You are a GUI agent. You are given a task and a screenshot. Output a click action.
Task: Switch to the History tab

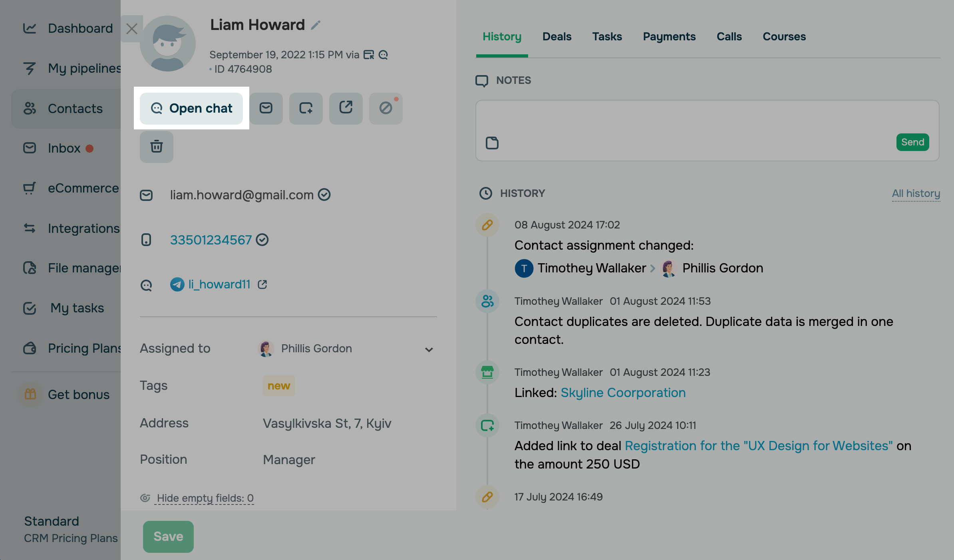[x=502, y=37]
